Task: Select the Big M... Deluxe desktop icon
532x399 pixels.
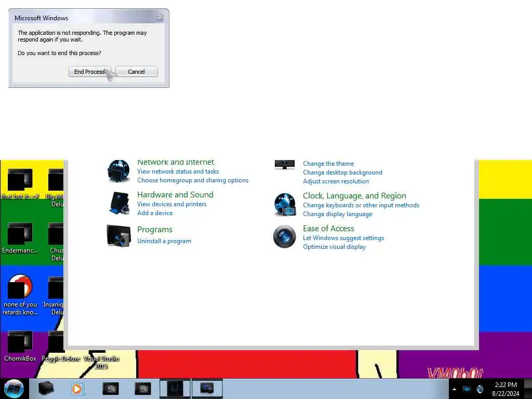Action: [x=55, y=187]
